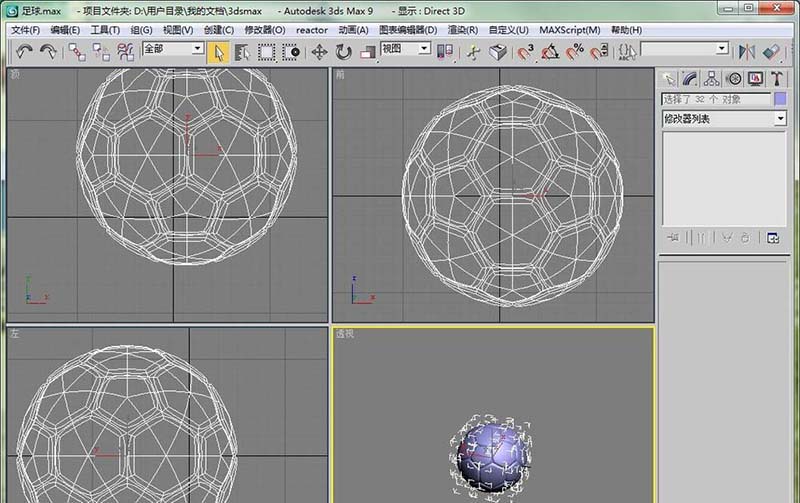This screenshot has width=800, height=503.
Task: Click the 顶 viewport label
Action: pyautogui.click(x=15, y=74)
